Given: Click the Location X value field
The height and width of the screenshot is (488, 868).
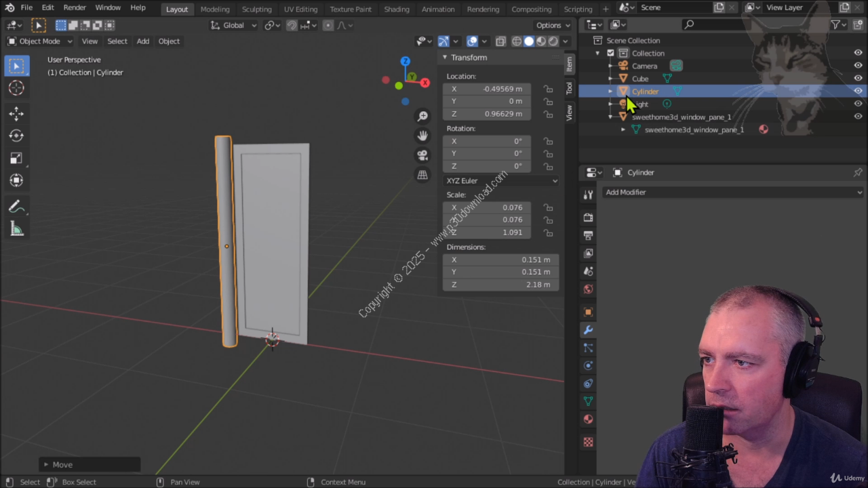Looking at the screenshot, I should [487, 89].
